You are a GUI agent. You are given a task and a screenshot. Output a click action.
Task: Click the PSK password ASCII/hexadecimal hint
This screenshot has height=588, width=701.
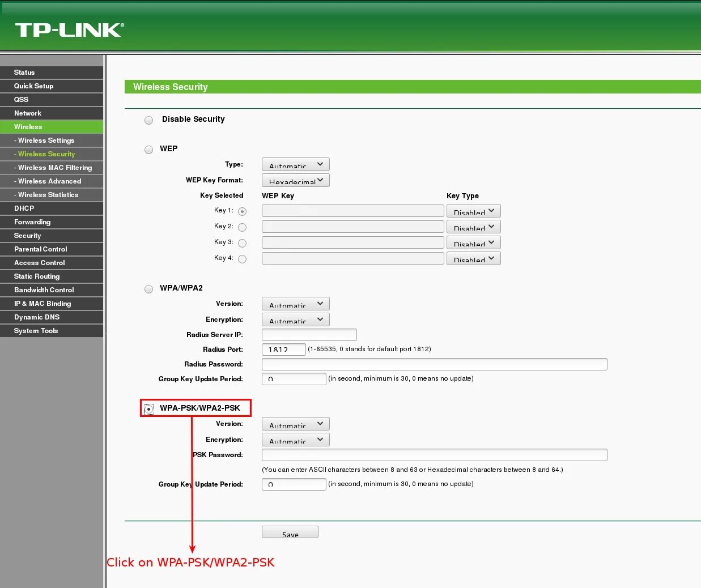[413, 470]
